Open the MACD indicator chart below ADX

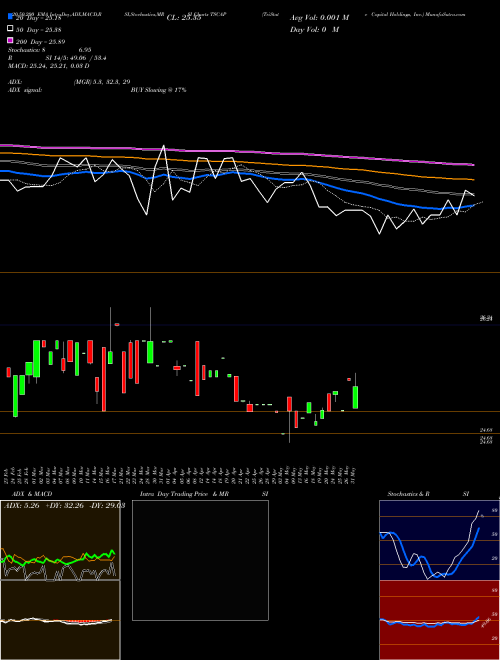[60, 620]
